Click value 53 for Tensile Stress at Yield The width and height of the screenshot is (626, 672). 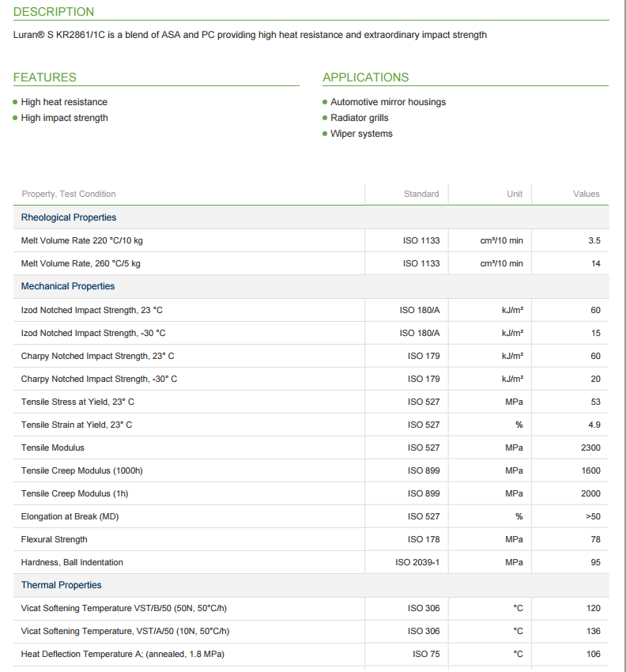pyautogui.click(x=596, y=402)
